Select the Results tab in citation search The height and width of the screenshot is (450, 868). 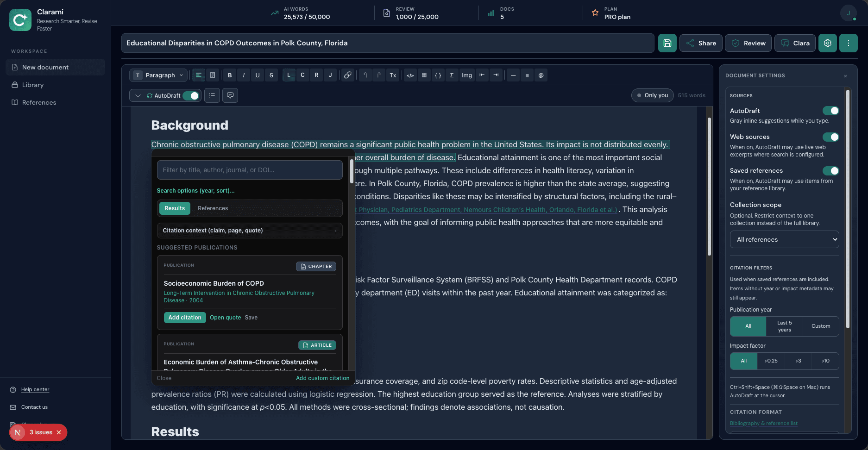175,208
